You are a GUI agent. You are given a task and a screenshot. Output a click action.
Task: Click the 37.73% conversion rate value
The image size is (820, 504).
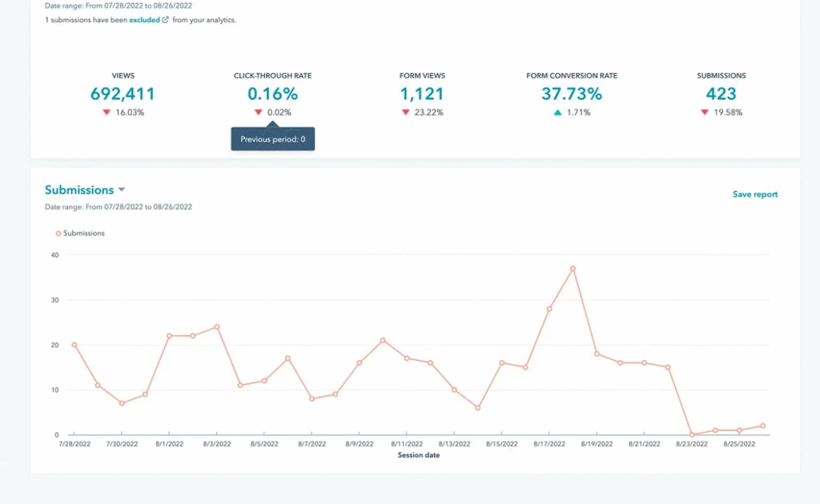[x=571, y=94]
